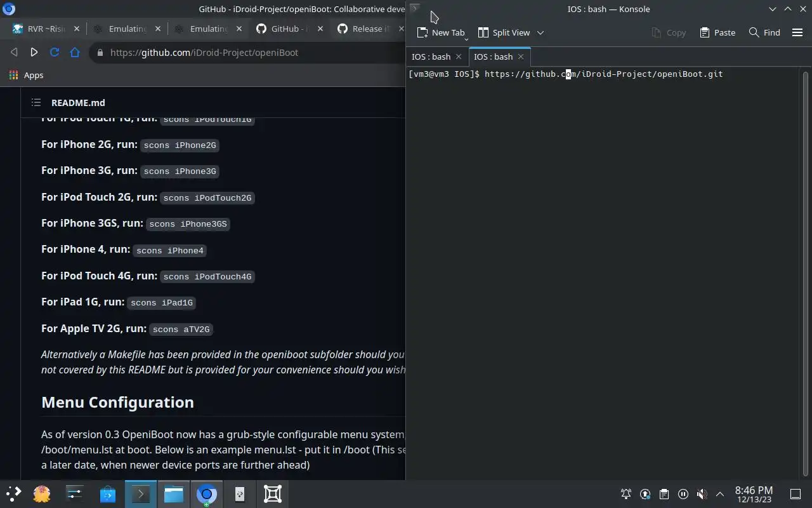Go back in the browser
This screenshot has width=812, height=508.
(14, 52)
